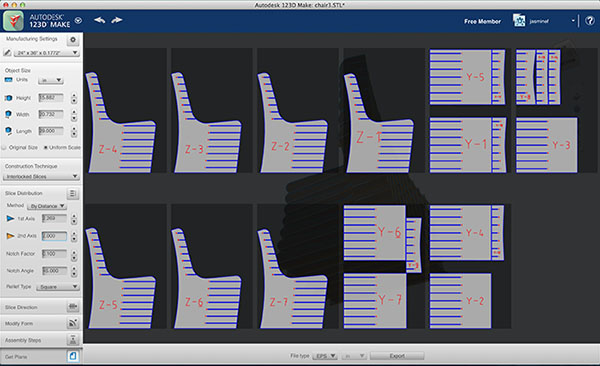Screen dimensions: 600x366
Task: Click the Height stepper arrows
Action: (x=74, y=98)
